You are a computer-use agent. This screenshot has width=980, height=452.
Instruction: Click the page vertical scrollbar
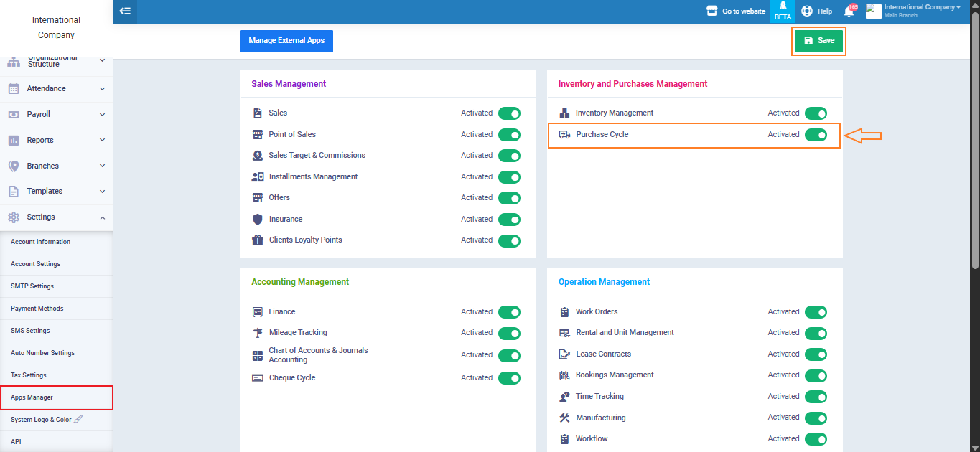pos(974,143)
